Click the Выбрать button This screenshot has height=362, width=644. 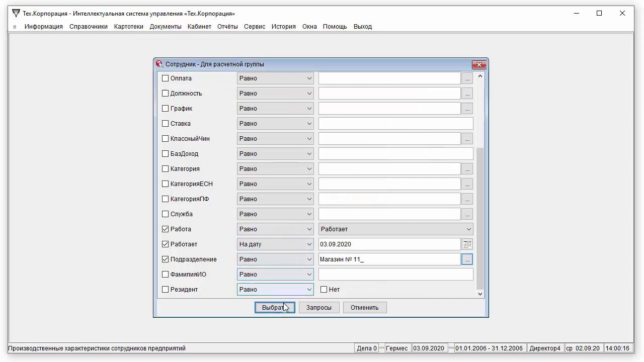coord(275,308)
